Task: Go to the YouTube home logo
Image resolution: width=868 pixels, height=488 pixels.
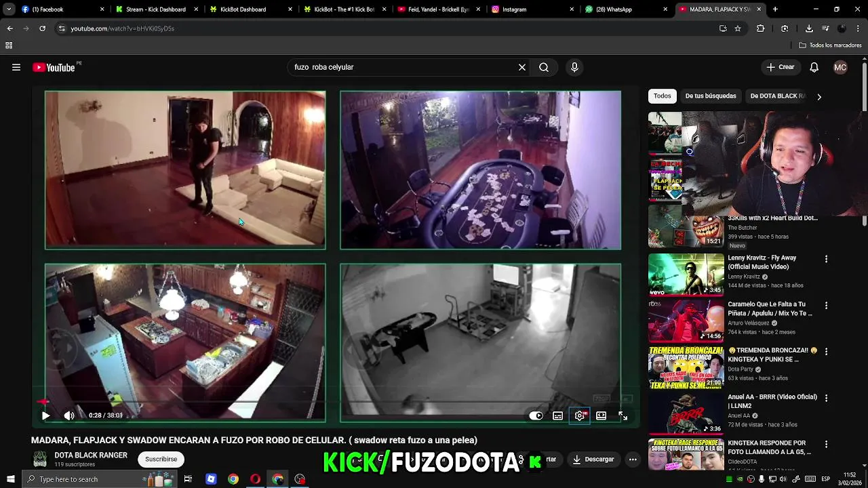Action: click(54, 67)
